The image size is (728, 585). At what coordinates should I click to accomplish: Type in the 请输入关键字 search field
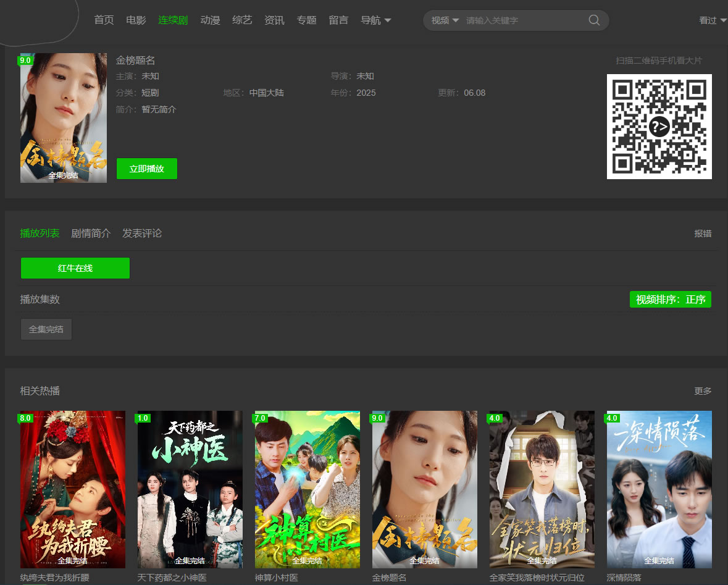coord(522,20)
